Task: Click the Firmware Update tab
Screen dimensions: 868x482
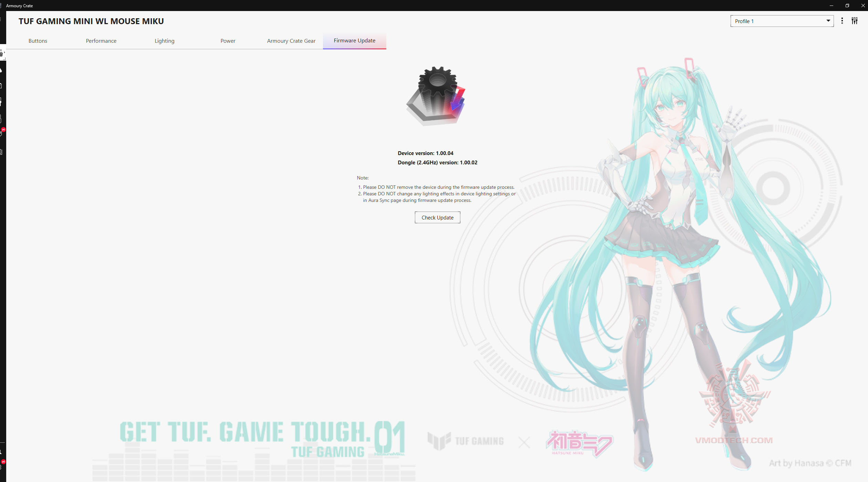Action: (x=354, y=41)
